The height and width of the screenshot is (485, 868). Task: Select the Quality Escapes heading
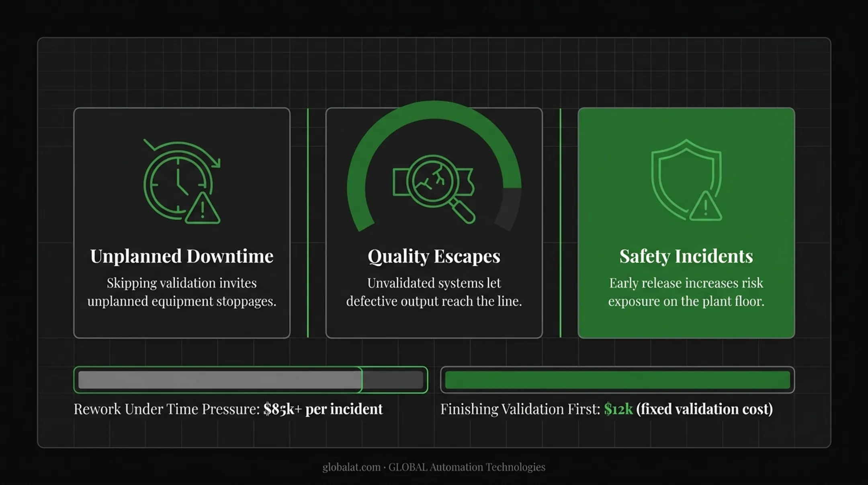click(434, 256)
